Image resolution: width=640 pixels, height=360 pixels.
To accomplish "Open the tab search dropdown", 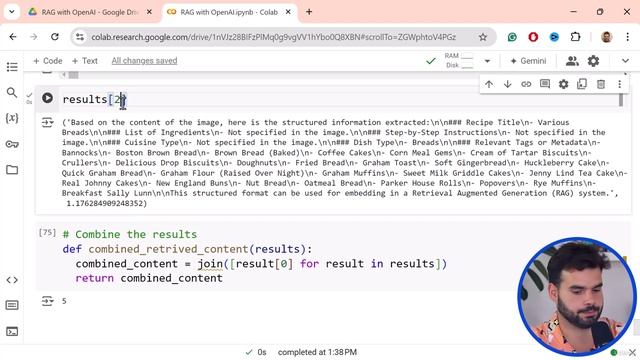I will pyautogui.click(x=12, y=12).
